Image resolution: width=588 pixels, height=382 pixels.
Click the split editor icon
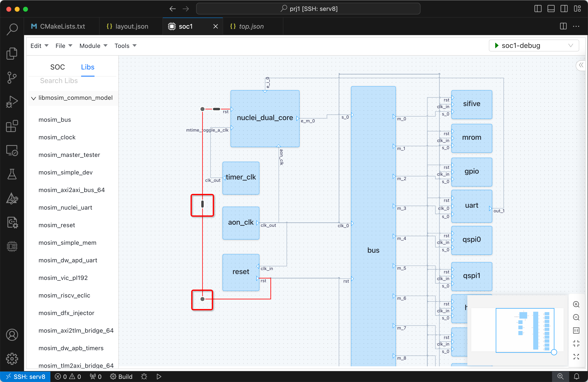[x=563, y=26]
